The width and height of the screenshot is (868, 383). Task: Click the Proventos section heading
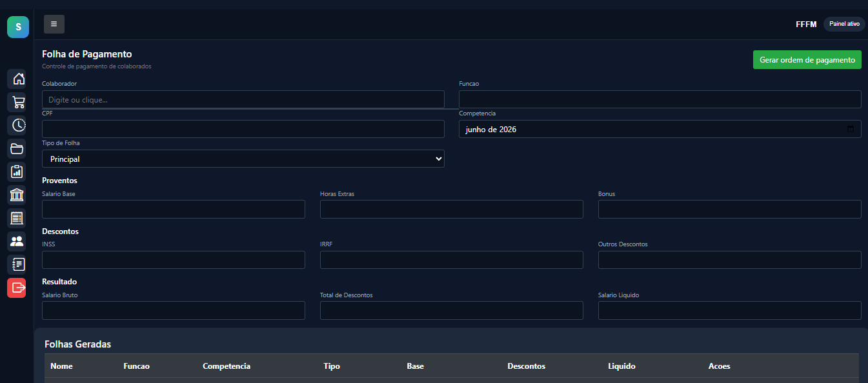(59, 181)
